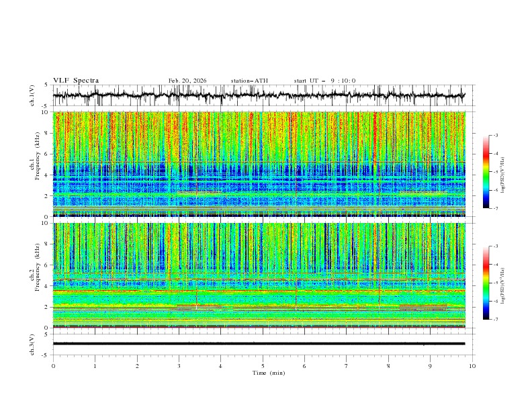This screenshot has height=411, width=532.
Task: Click the "8" kHz tick of ch.1 spectrogram
Action: (x=48, y=133)
